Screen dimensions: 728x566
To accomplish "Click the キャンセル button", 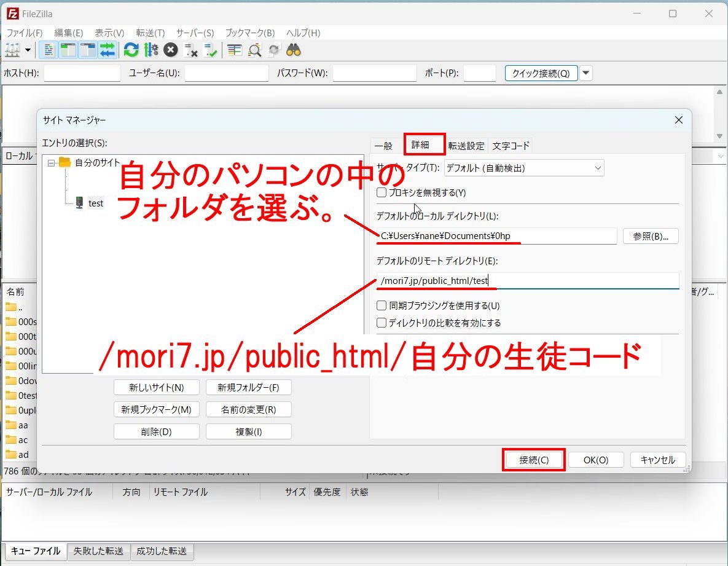I will 658,460.
